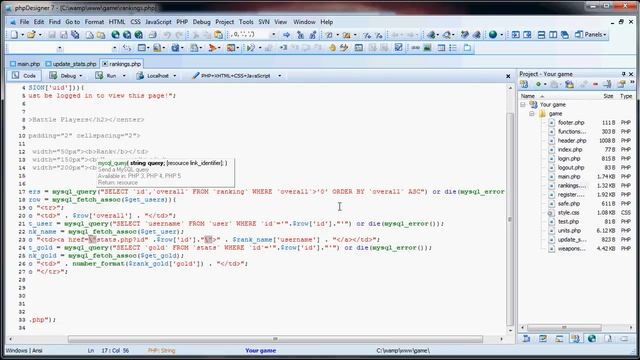The width and height of the screenshot is (640, 360).
Task: Click the Insert image picture icon
Action: (427, 48)
